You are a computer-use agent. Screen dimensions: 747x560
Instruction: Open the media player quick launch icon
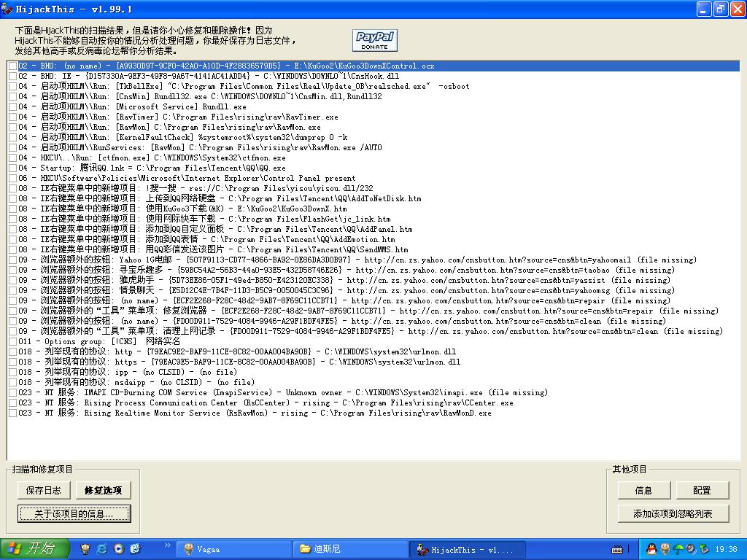coord(119,549)
